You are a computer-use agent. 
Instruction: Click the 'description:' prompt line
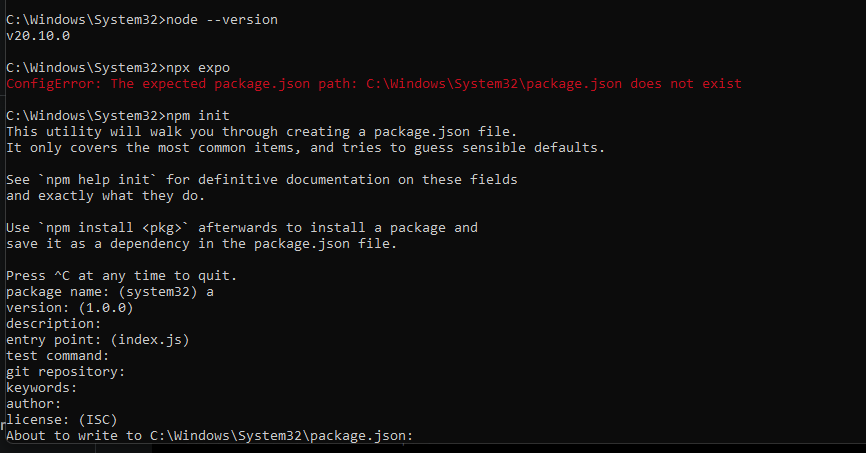(54, 324)
